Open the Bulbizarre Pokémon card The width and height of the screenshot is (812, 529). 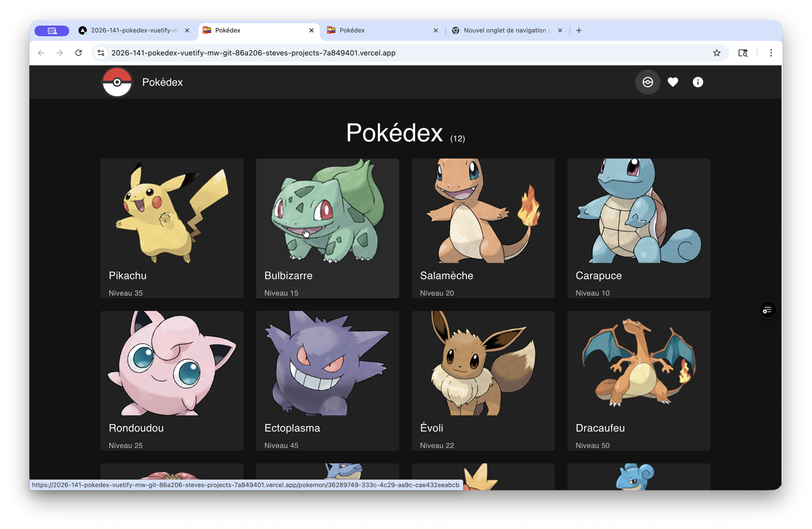click(327, 228)
